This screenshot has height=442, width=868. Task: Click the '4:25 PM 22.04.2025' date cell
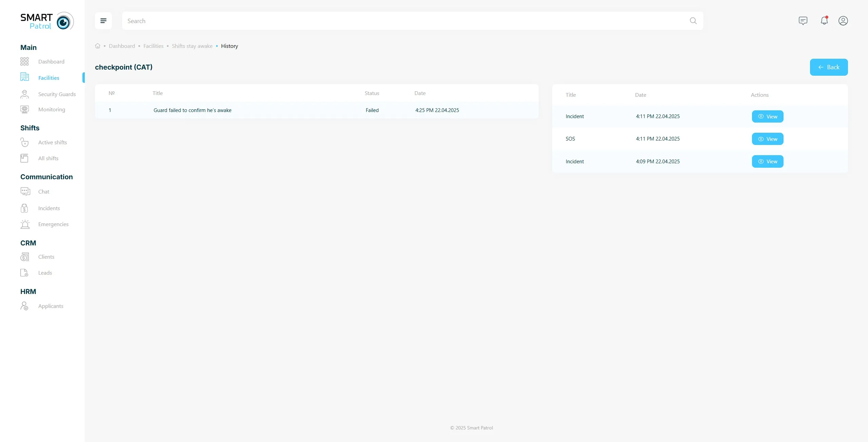click(437, 110)
